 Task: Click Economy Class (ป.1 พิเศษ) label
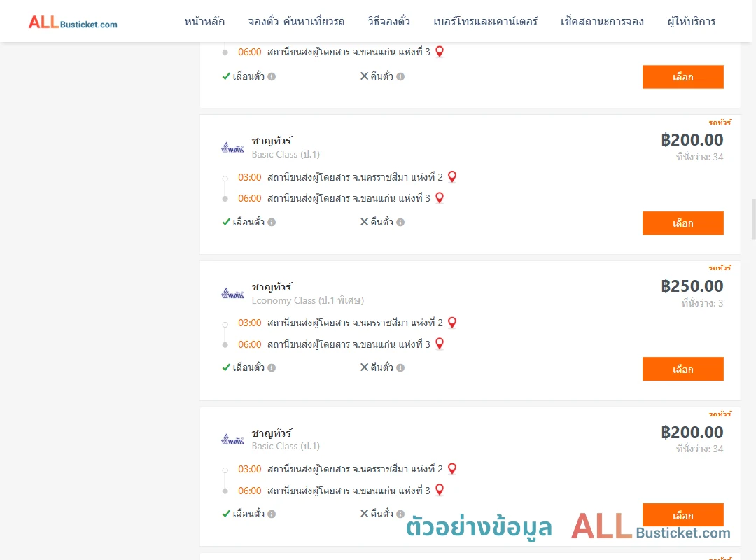click(307, 300)
